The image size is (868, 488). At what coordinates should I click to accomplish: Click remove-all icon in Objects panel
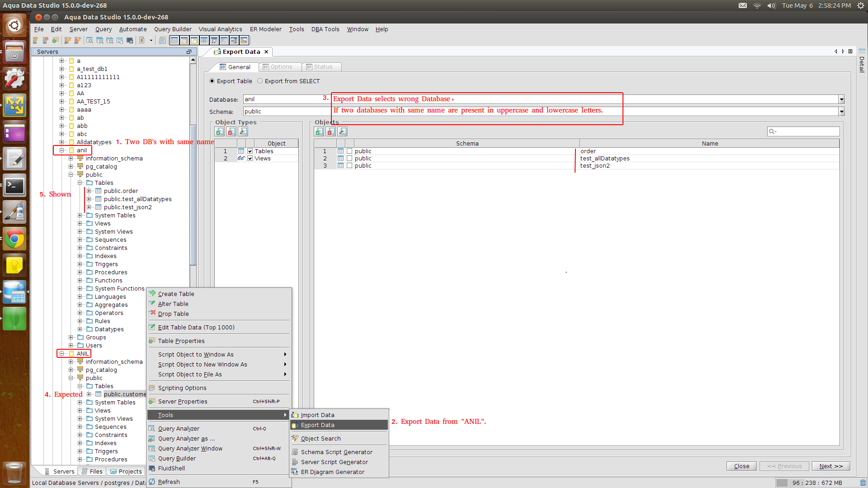pos(331,131)
